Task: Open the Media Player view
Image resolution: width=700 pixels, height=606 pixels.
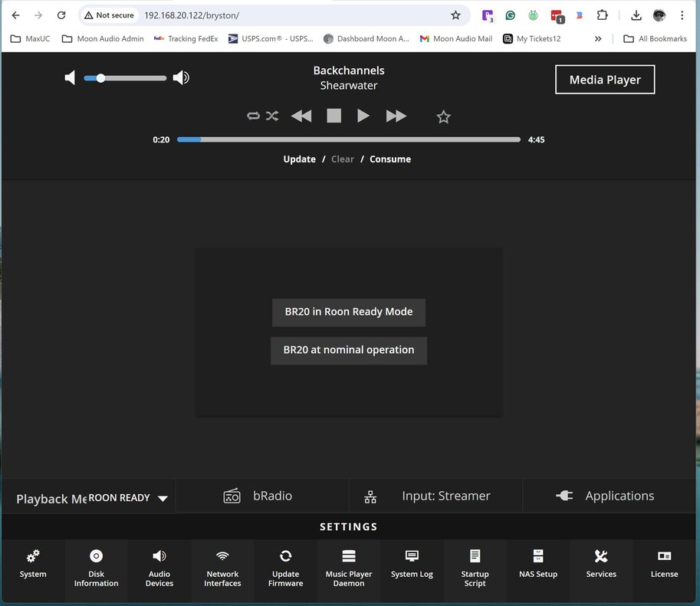Action: point(605,80)
